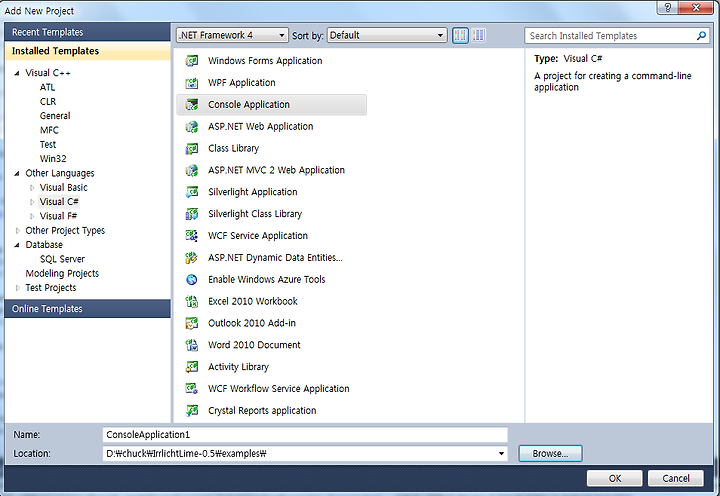720x496 pixels.
Task: Select the 'Word 2010 Document' template name
Action: (x=254, y=345)
